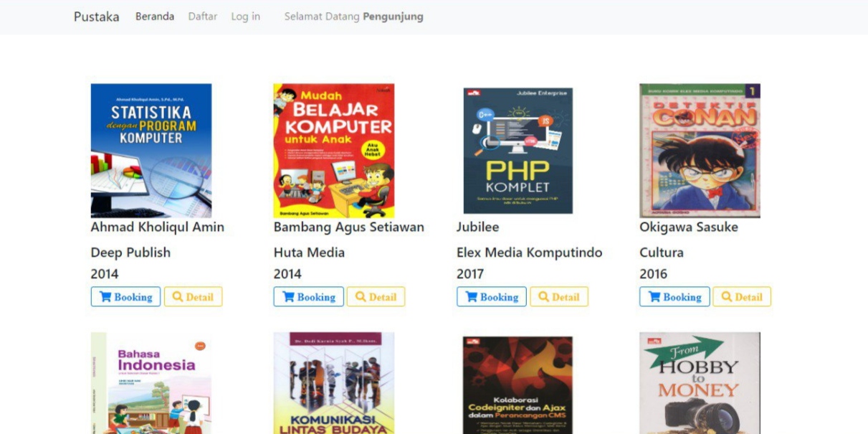View details of Jubilee's PHP Komplet book

pyautogui.click(x=559, y=296)
